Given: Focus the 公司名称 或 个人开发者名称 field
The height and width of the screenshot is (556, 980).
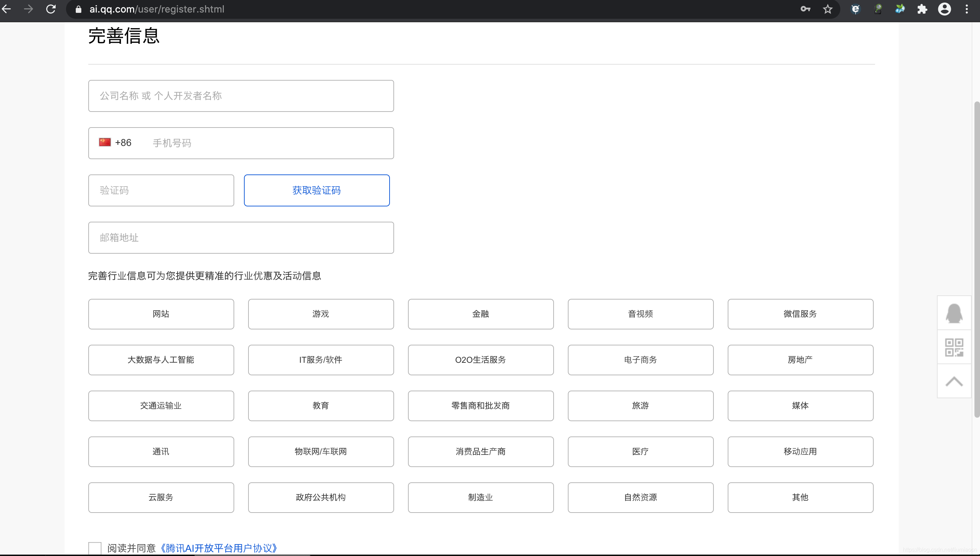Looking at the screenshot, I should tap(241, 96).
